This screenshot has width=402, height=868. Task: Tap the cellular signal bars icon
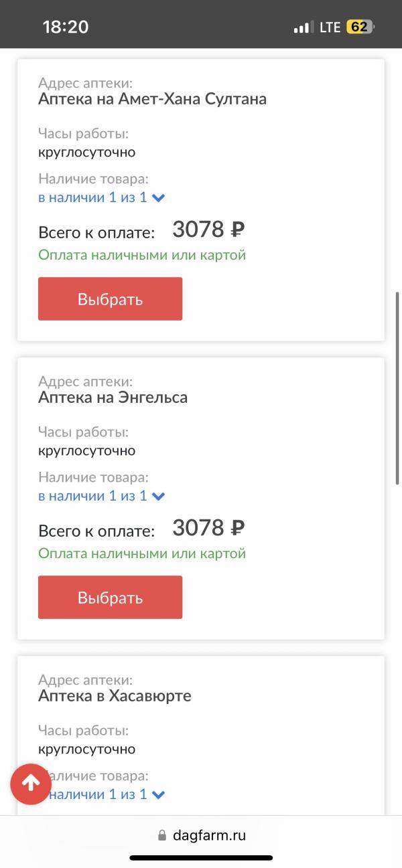pos(304,27)
